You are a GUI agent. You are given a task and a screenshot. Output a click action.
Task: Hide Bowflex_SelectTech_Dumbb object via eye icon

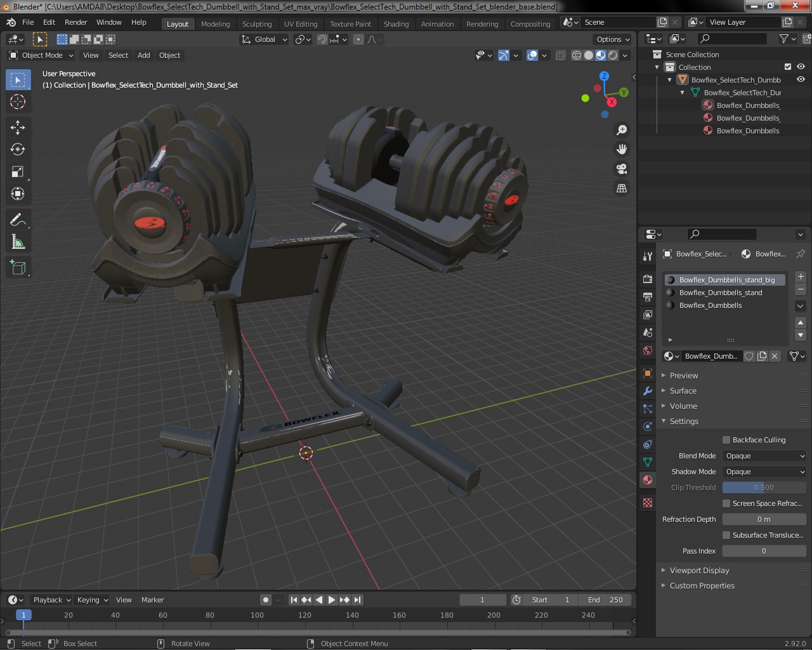click(801, 79)
